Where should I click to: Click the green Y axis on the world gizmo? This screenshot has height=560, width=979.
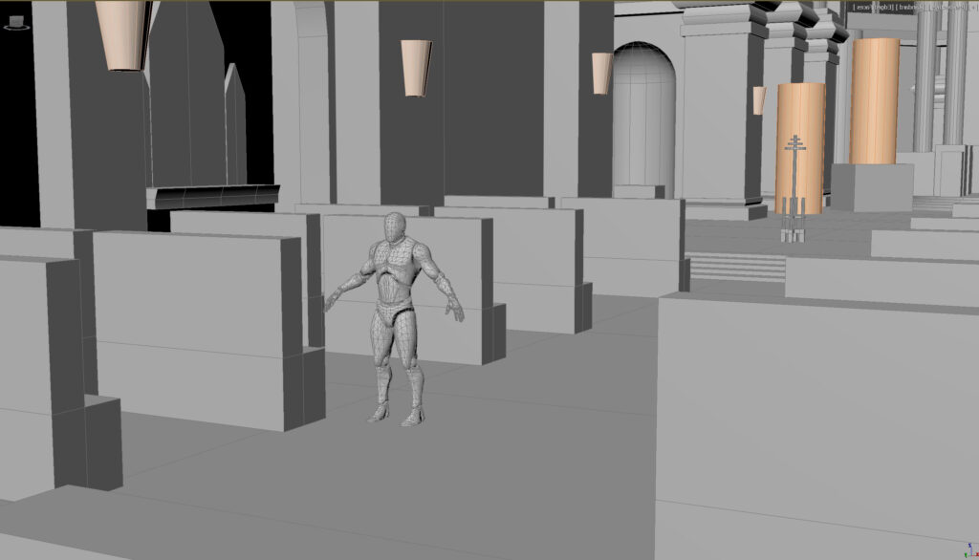click(x=966, y=555)
